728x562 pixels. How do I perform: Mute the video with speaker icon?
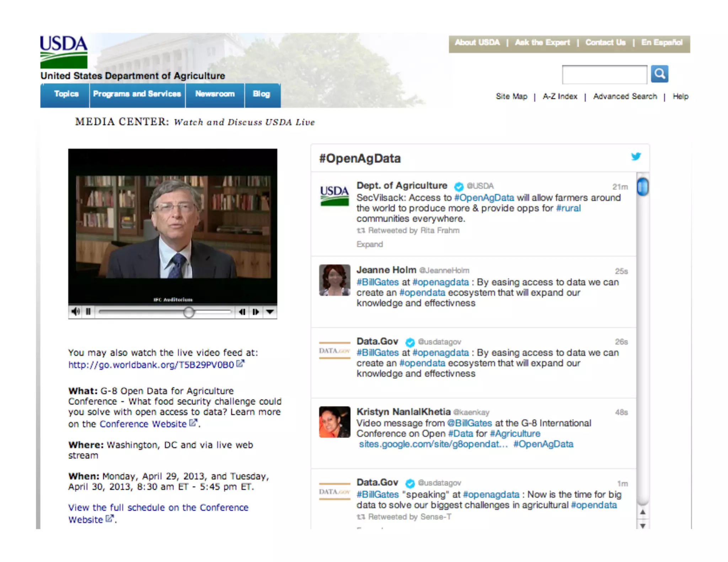coord(75,312)
